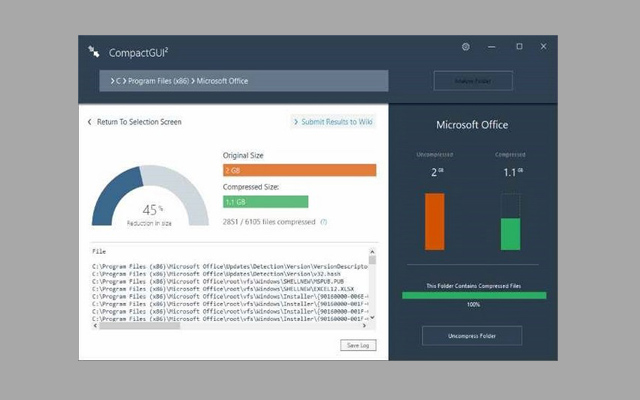Minimize the CompactGUI window
640x400 pixels.
[493, 47]
